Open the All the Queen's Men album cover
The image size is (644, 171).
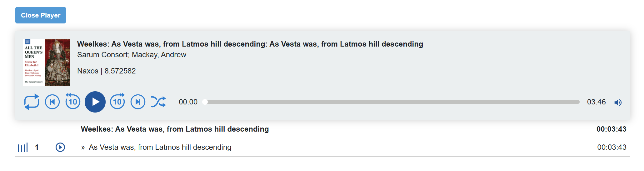tap(46, 62)
